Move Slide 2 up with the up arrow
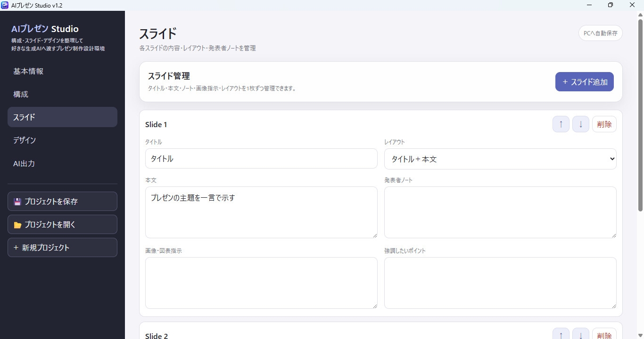 coord(561,334)
